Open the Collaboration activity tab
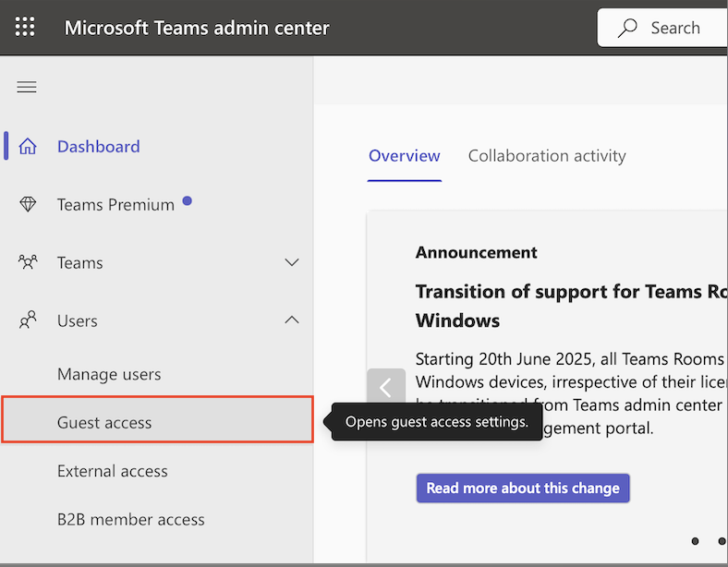Image resolution: width=728 pixels, height=567 pixels. [x=547, y=156]
